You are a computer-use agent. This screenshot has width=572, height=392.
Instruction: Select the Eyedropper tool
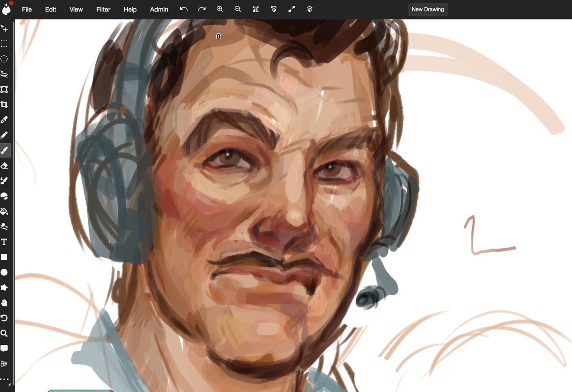(x=4, y=120)
